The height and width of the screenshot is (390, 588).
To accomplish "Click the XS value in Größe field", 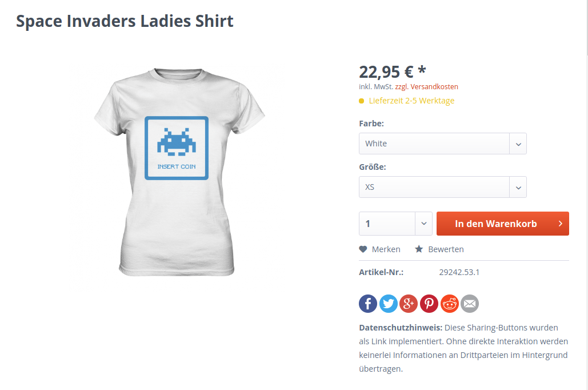I will pos(370,187).
